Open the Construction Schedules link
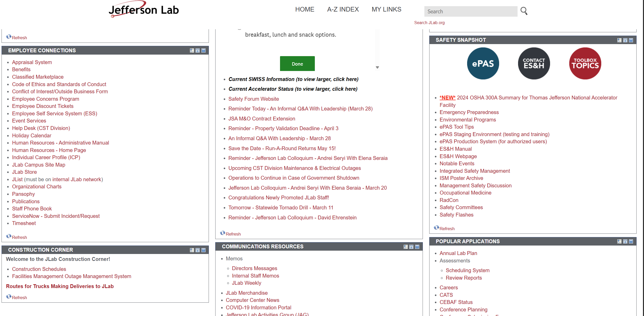The width and height of the screenshot is (644, 316). 39,269
